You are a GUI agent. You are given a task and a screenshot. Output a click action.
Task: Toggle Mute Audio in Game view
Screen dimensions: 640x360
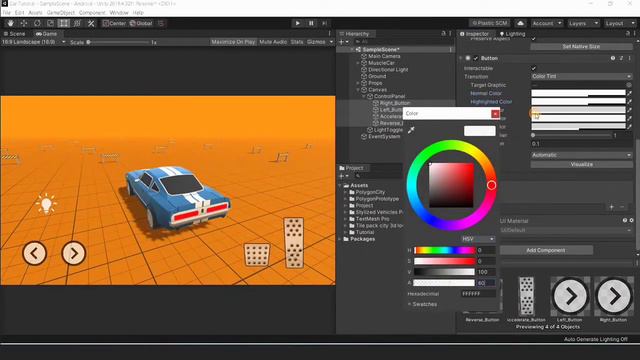[273, 42]
